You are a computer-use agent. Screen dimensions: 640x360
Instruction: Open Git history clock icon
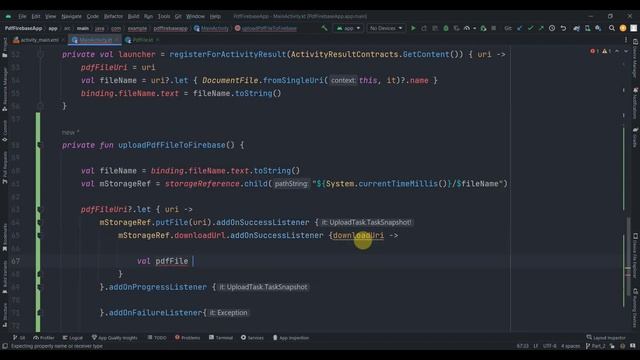pos(552,28)
